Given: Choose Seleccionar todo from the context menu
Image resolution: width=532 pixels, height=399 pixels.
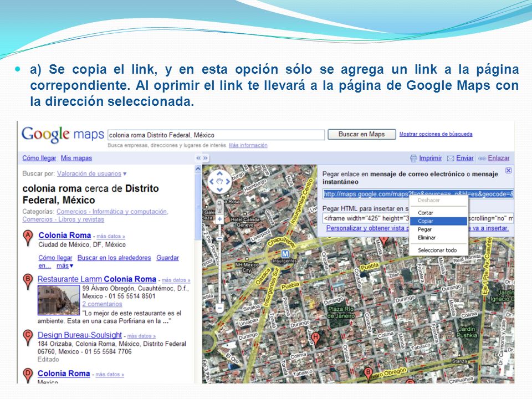Looking at the screenshot, I should 438,250.
